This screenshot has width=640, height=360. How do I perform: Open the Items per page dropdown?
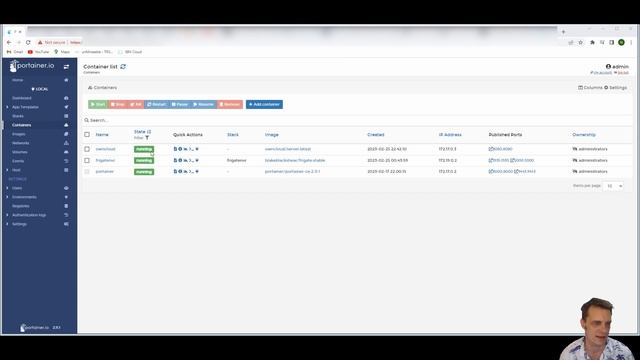click(613, 186)
